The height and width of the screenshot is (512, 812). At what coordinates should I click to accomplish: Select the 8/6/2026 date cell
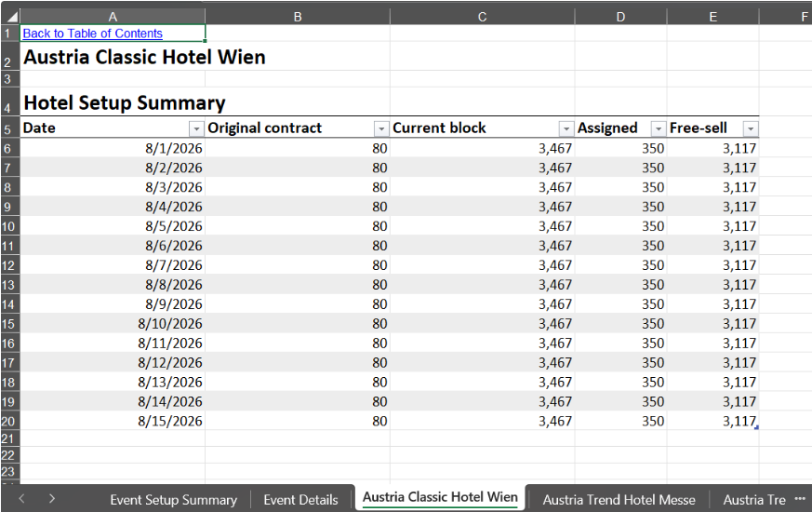[x=113, y=246]
